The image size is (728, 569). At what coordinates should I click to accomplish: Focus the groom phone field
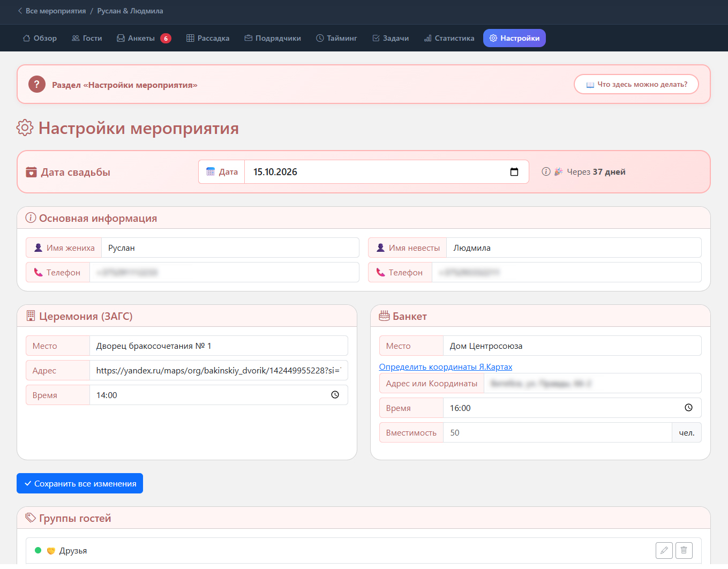pyautogui.click(x=224, y=272)
